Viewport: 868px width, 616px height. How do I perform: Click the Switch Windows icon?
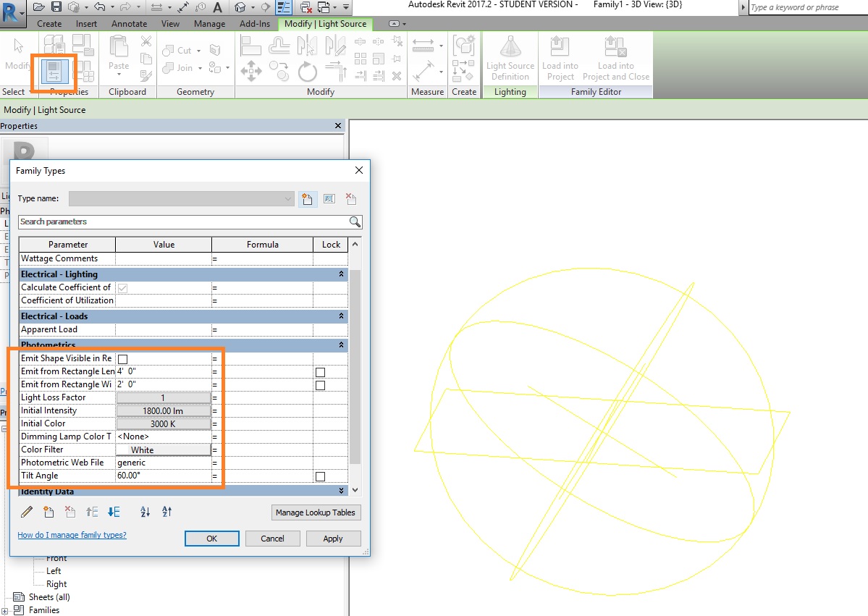coord(324,7)
